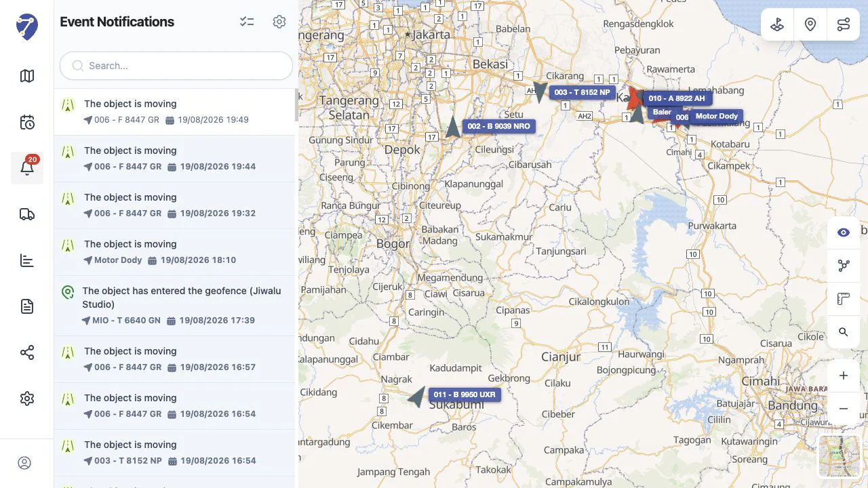Click the Motor Dody map label
The image size is (868, 488).
[x=716, y=116]
